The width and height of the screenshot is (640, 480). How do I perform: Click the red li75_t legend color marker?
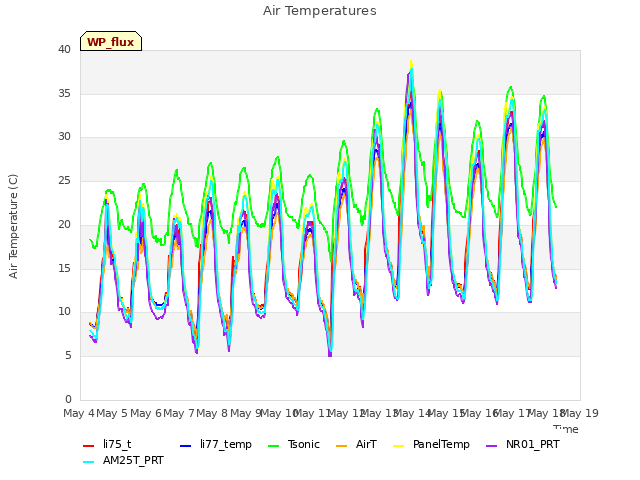pyautogui.click(x=89, y=446)
